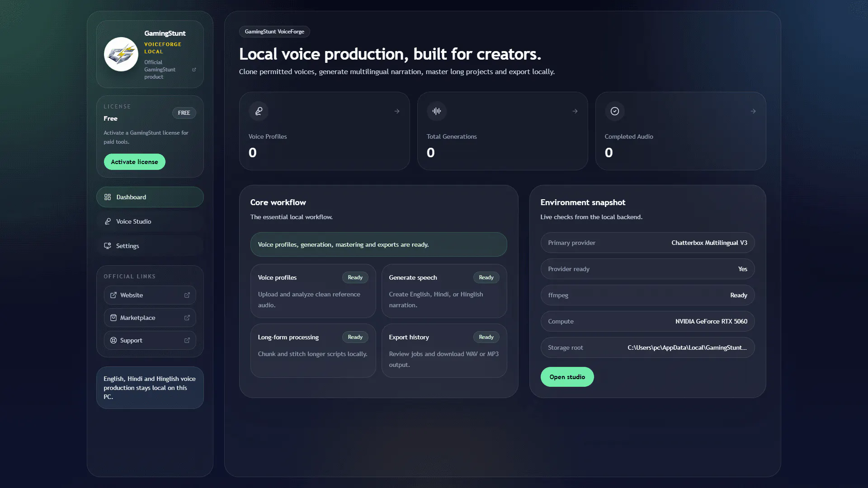Open the Voice profiles workflow card
The height and width of the screenshot is (488, 868).
[x=313, y=291]
